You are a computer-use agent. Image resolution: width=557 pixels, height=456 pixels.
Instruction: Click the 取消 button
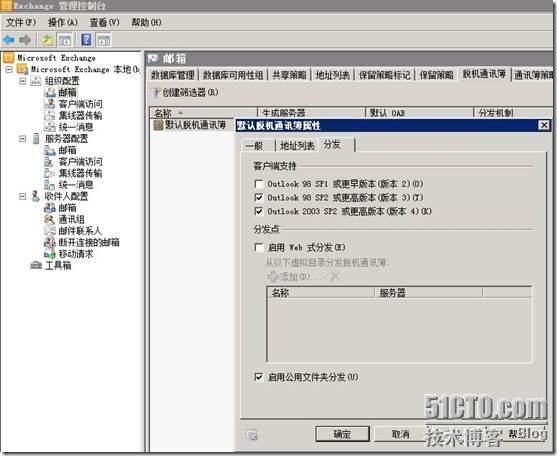(x=400, y=434)
